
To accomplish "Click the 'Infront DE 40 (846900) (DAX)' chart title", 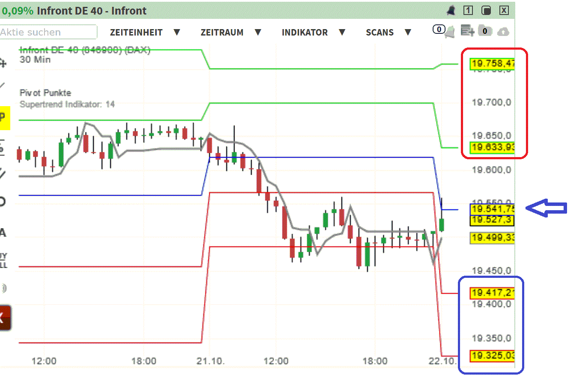I will tap(85, 50).
